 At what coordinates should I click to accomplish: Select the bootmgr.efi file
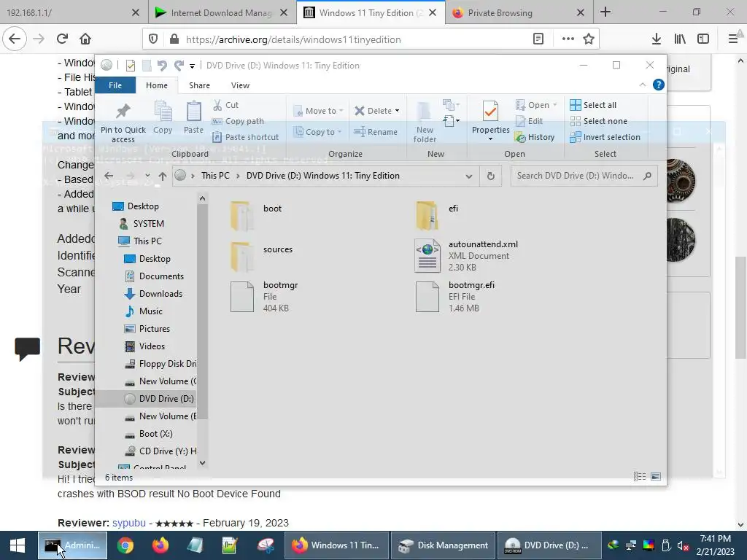click(x=455, y=297)
